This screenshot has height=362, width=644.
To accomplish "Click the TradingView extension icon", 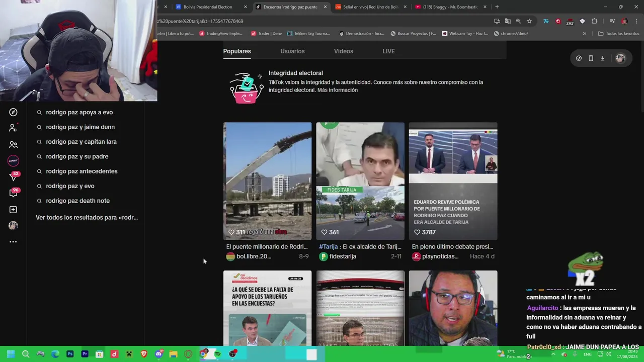I will [x=546, y=21].
